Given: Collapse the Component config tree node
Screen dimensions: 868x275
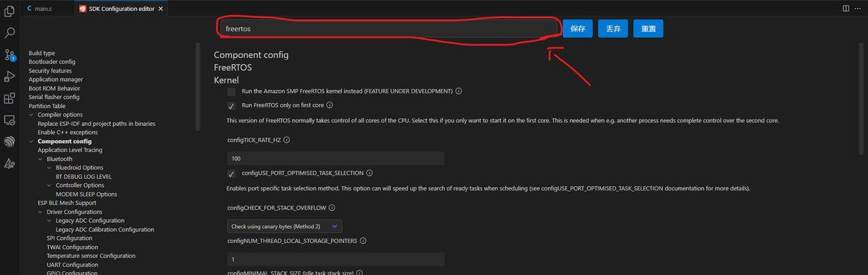Looking at the screenshot, I should pos(31,141).
